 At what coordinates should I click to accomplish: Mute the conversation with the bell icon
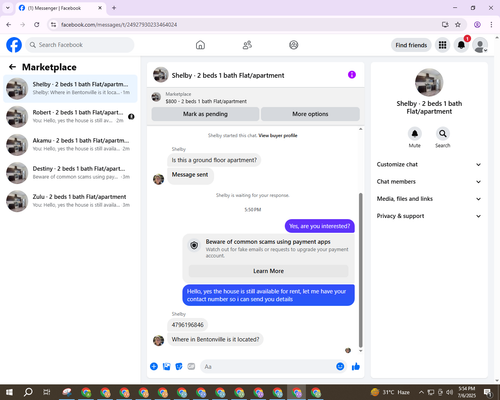[x=415, y=134]
